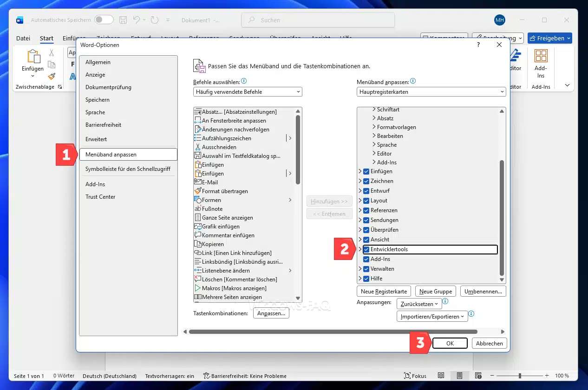Open the Befehle auswählen dropdown
The height and width of the screenshot is (390, 588).
pos(248,92)
